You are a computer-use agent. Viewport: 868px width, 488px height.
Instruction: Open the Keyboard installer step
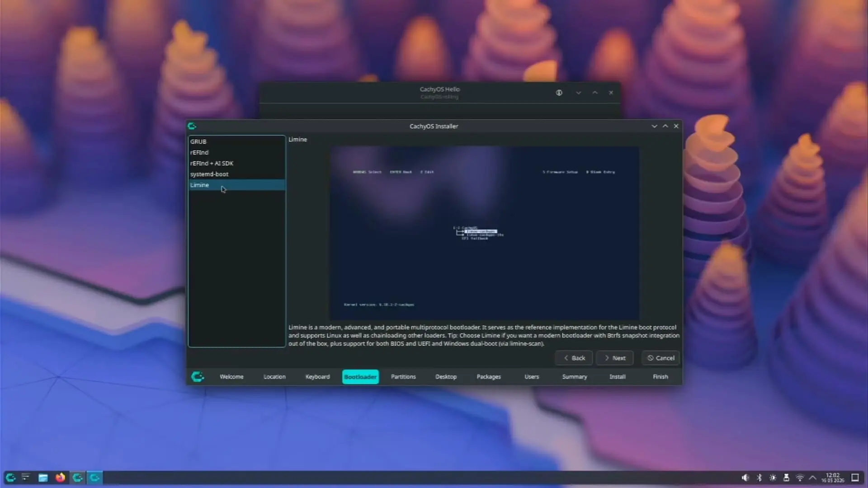(x=317, y=377)
